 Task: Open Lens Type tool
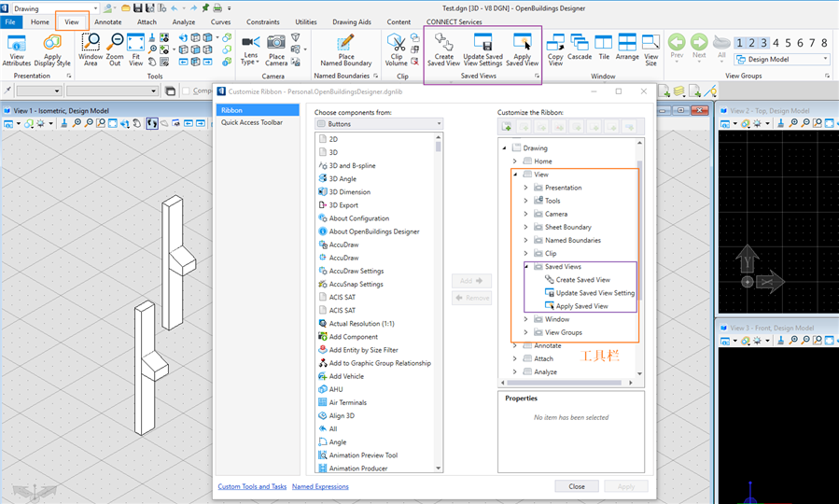(x=250, y=49)
